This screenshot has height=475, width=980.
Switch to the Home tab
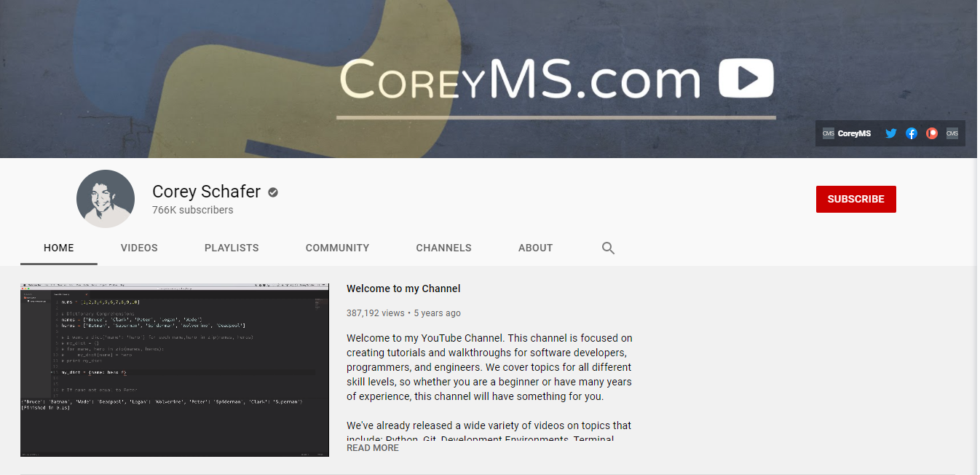(59, 248)
